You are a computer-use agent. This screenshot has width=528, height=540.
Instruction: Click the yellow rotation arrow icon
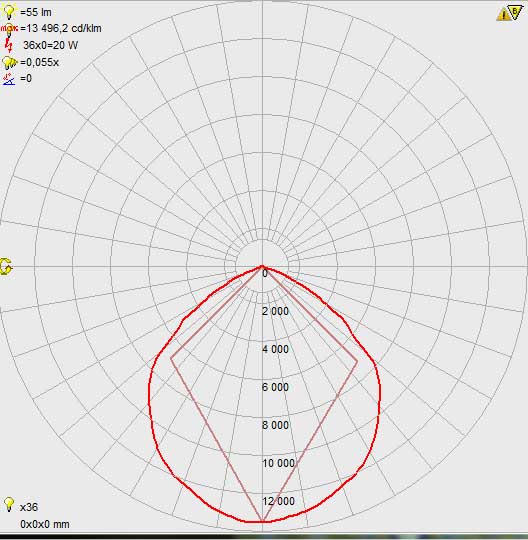point(6,267)
